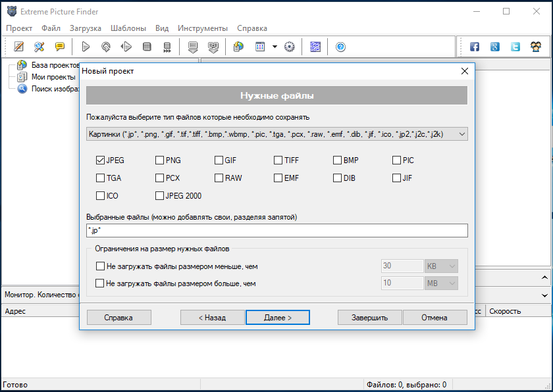The height and width of the screenshot is (392, 553).
Task: Click the Выбранные файлы input field
Action: (x=277, y=231)
